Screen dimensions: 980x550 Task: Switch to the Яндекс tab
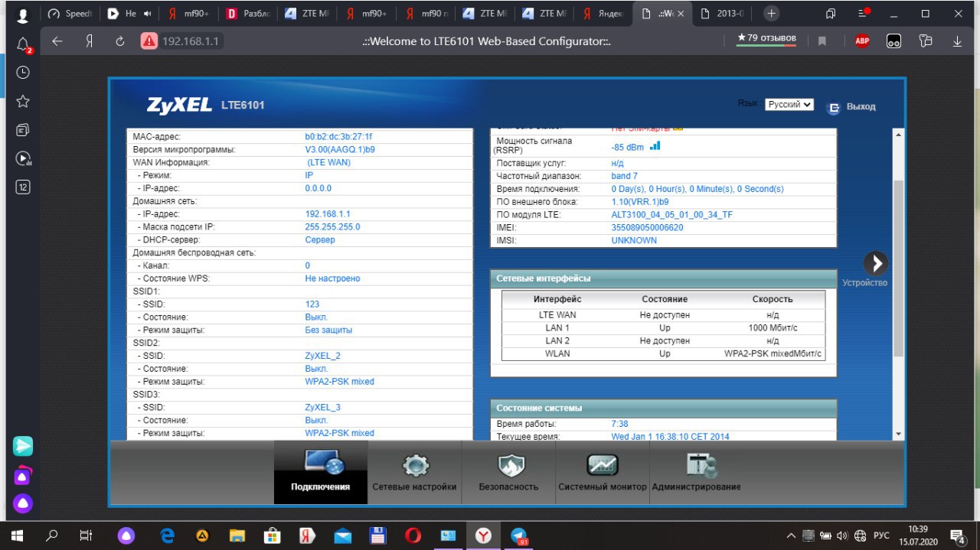[x=604, y=14]
